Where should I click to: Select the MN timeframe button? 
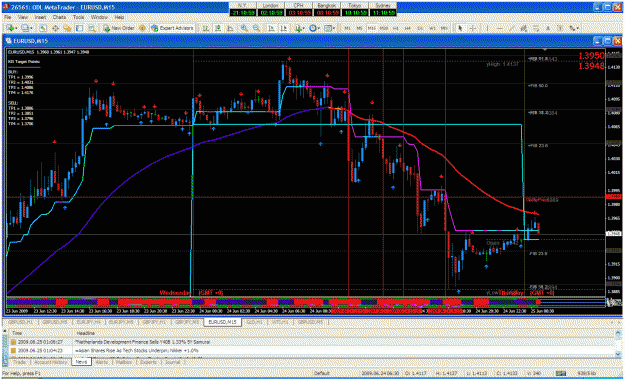click(x=443, y=28)
